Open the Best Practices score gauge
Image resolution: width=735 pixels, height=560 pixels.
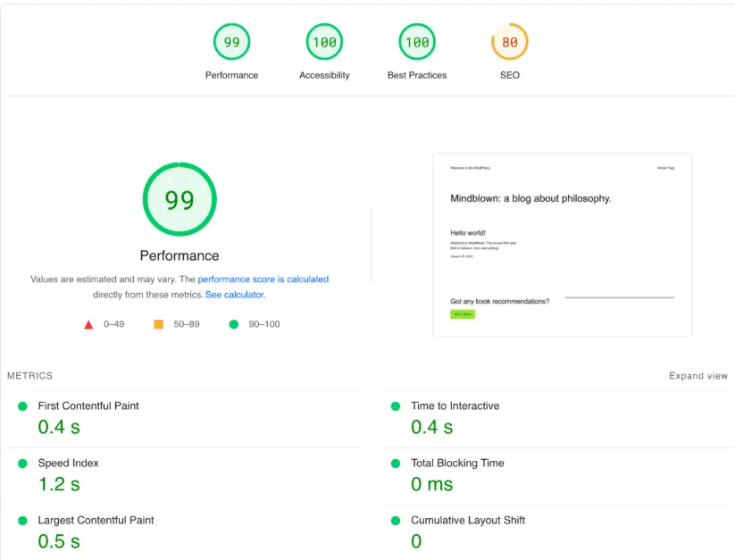point(417,42)
